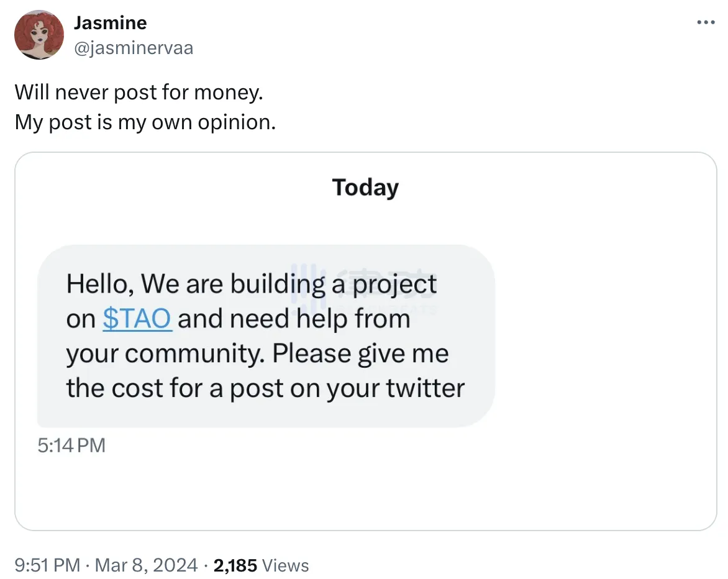This screenshot has height=579, width=728.
Task: Click the "Today" heading in the screenshot
Action: pyautogui.click(x=365, y=187)
